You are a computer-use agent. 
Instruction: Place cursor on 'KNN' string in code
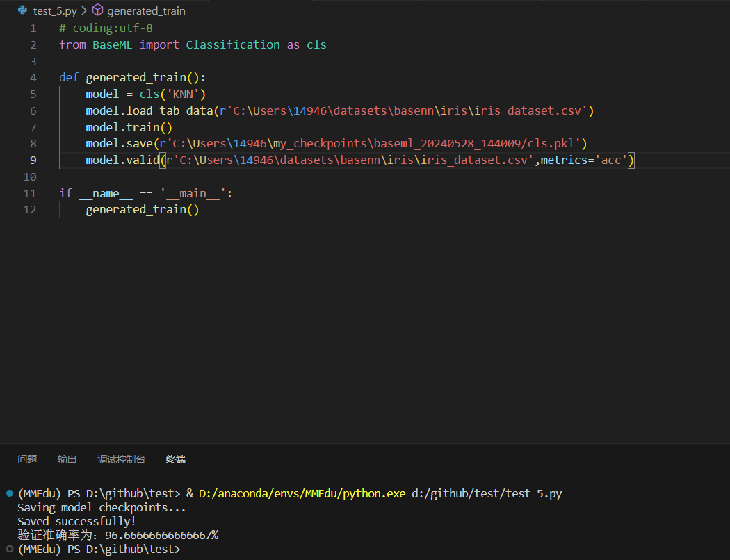click(x=184, y=94)
